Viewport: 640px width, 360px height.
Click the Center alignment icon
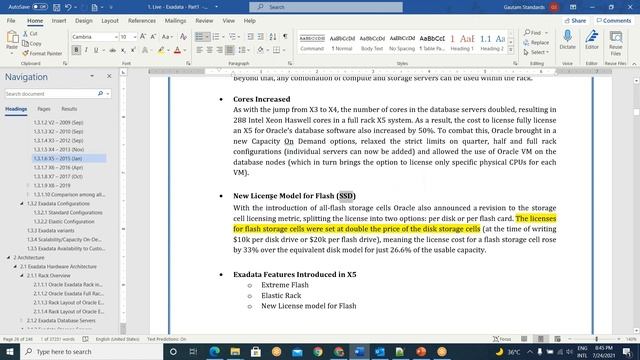click(209, 50)
